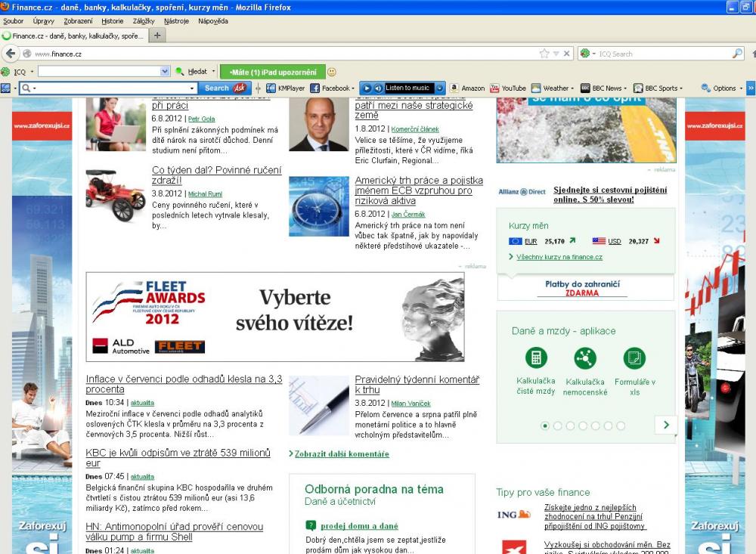Open the Hledat dropdown arrow
Screen dimensions: 756x554
(214, 71)
